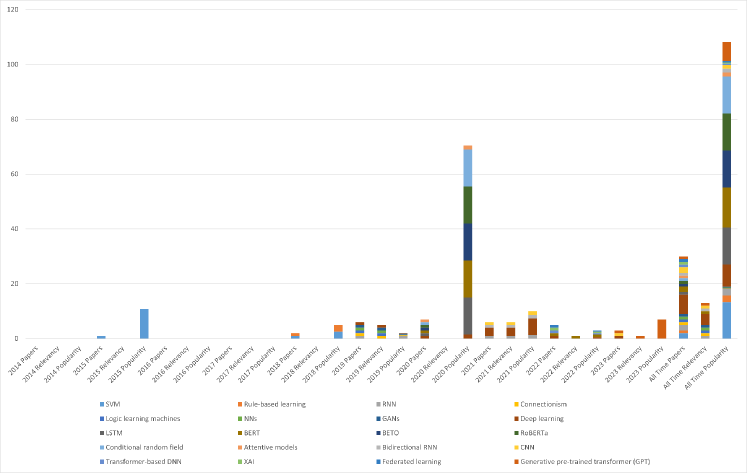Select the 'RoBERTa' legend label

click(x=534, y=433)
